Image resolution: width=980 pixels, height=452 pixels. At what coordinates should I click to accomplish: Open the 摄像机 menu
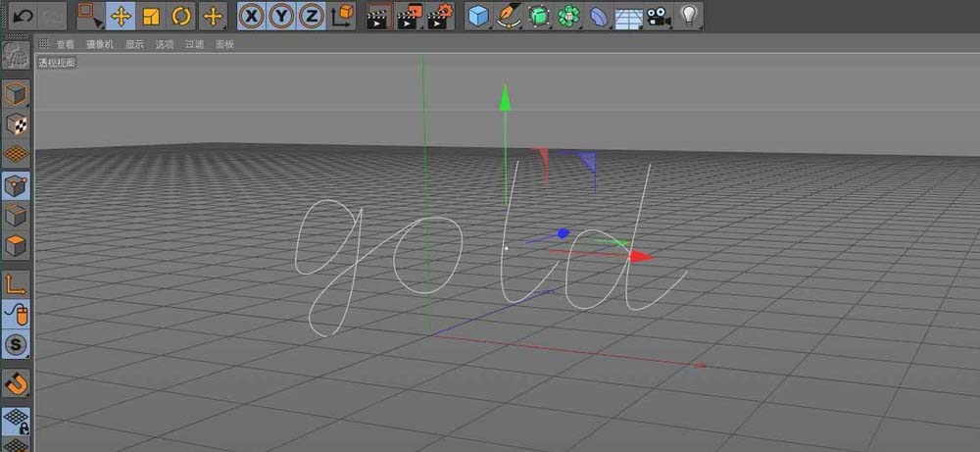click(99, 44)
